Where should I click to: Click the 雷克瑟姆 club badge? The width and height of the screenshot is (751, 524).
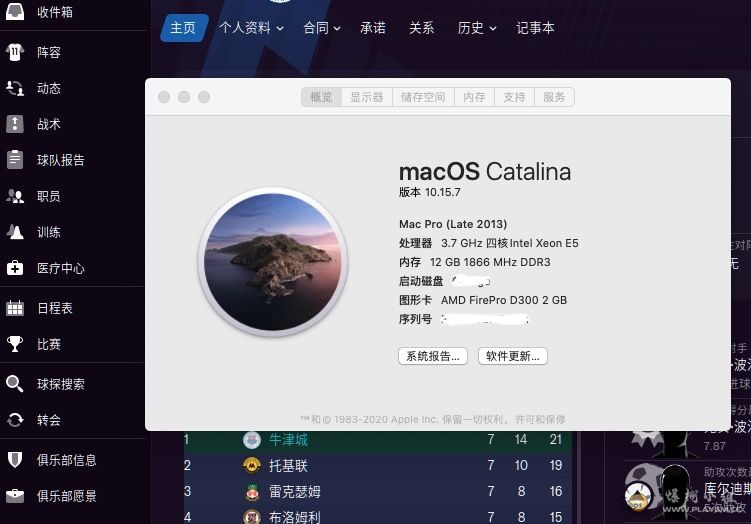tap(252, 491)
